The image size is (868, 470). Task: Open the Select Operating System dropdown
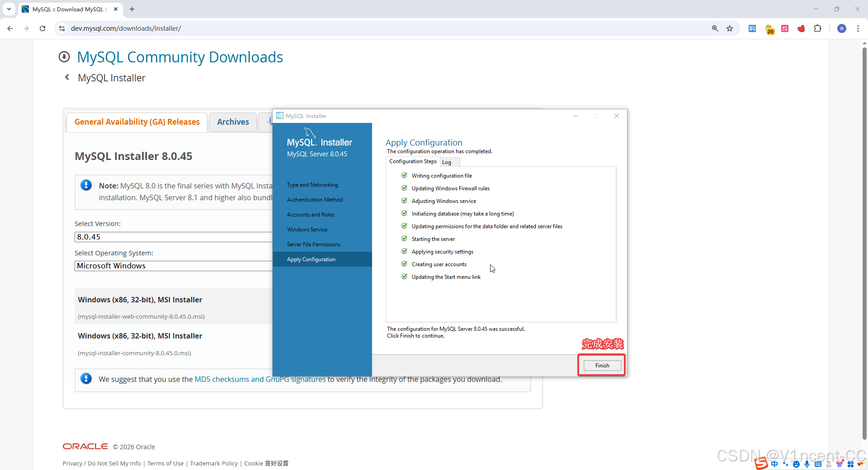(x=174, y=266)
